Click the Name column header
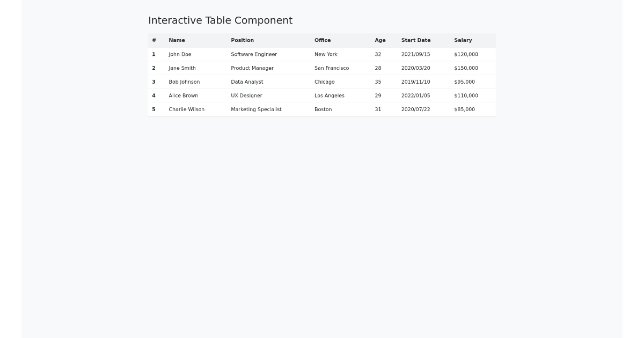Viewport: 644px width, 338px height. 196,40
